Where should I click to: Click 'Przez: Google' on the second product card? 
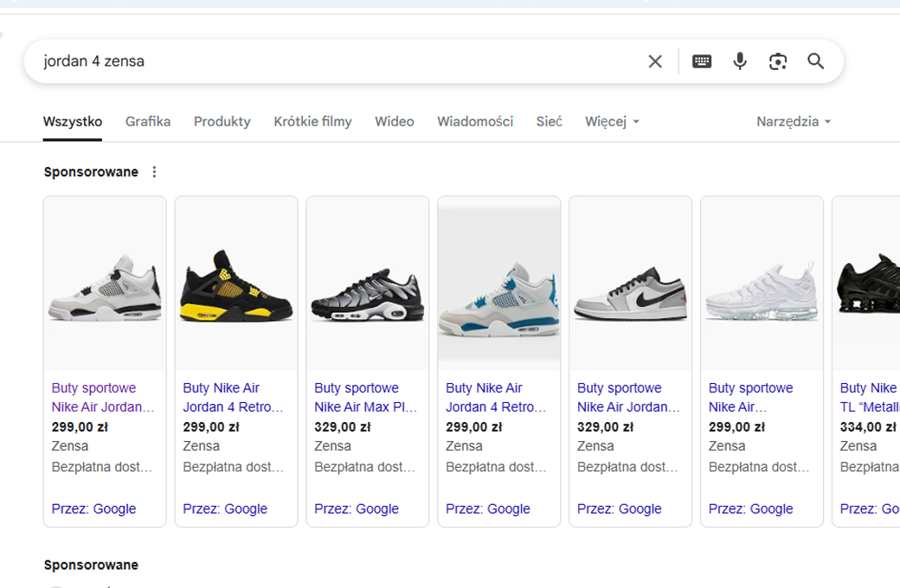pyautogui.click(x=225, y=508)
